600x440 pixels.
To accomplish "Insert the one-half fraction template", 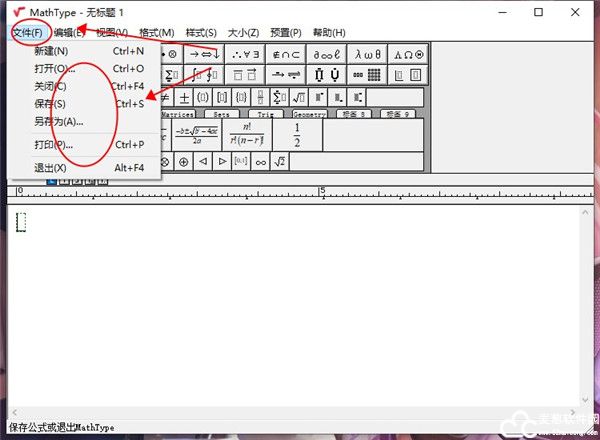I will (x=297, y=135).
